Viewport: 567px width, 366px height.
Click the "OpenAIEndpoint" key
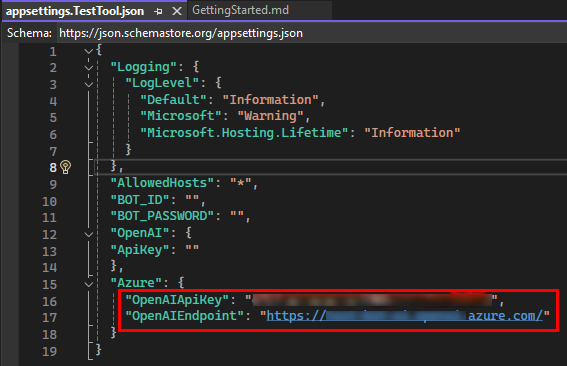(184, 316)
